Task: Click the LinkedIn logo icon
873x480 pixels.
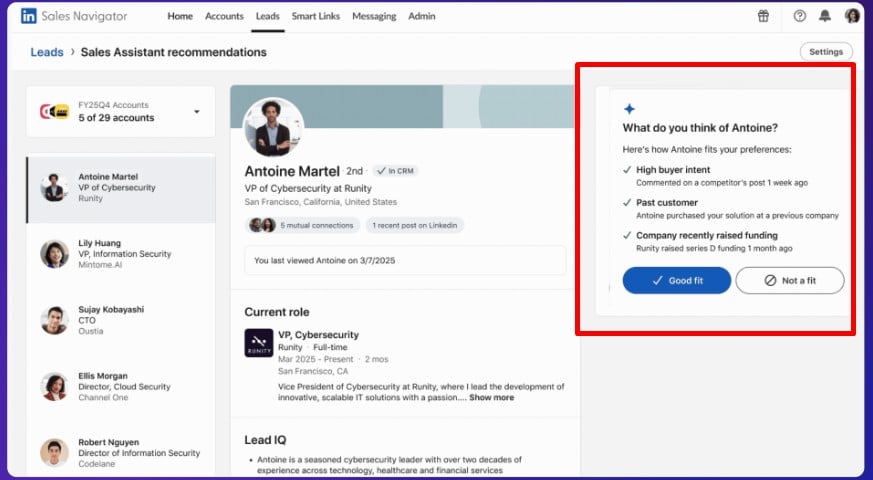Action: coord(28,16)
